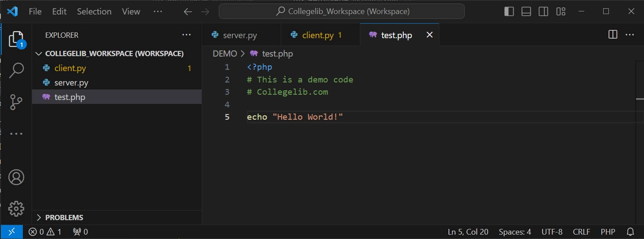Click line number 4 in the gutter
Viewport: 644px width, 239px height.
click(227, 104)
